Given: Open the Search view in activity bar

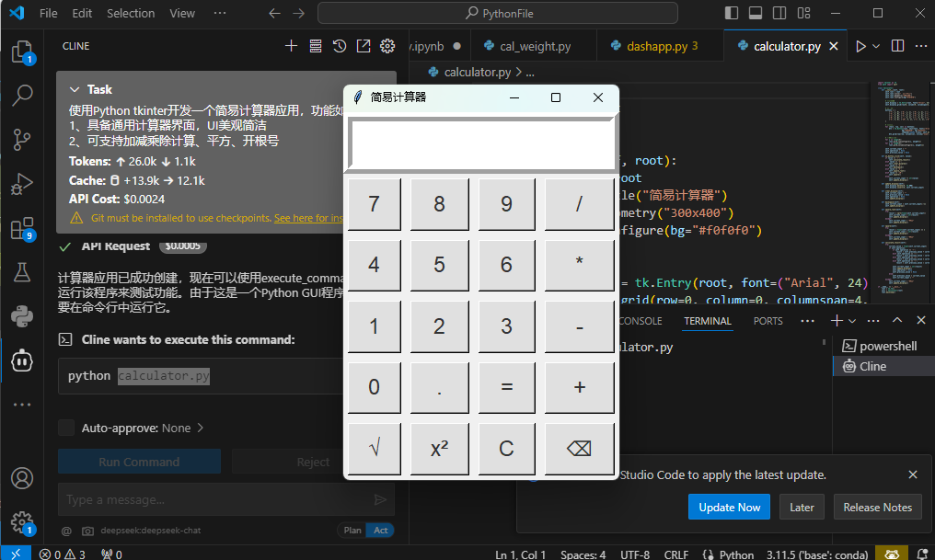Looking at the screenshot, I should [x=22, y=96].
